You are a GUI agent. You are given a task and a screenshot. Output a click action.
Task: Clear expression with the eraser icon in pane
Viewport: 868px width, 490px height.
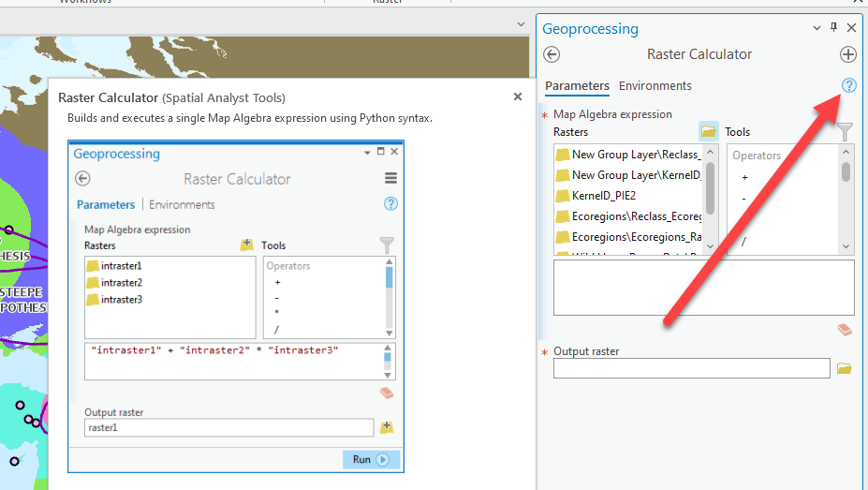[845, 329]
